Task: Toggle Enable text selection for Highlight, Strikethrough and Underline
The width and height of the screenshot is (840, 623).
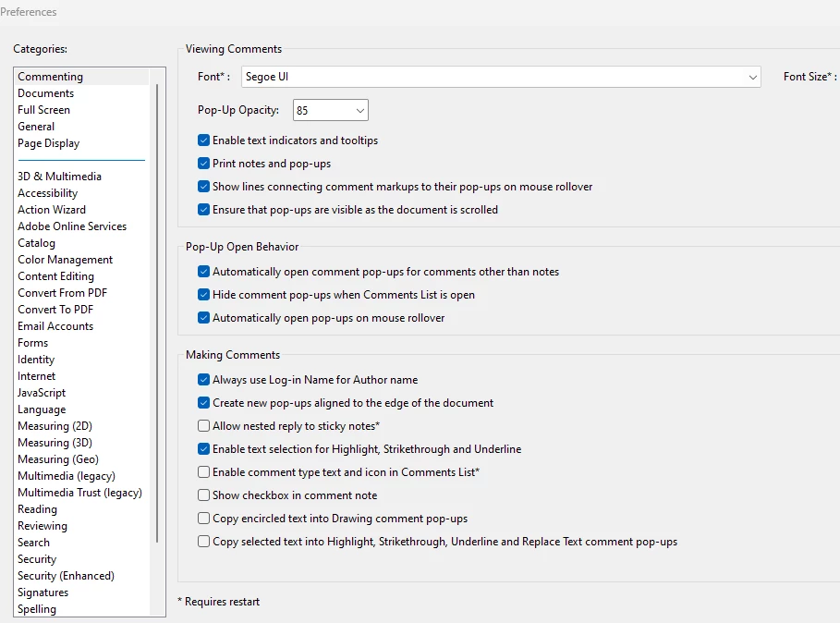Action: point(203,449)
